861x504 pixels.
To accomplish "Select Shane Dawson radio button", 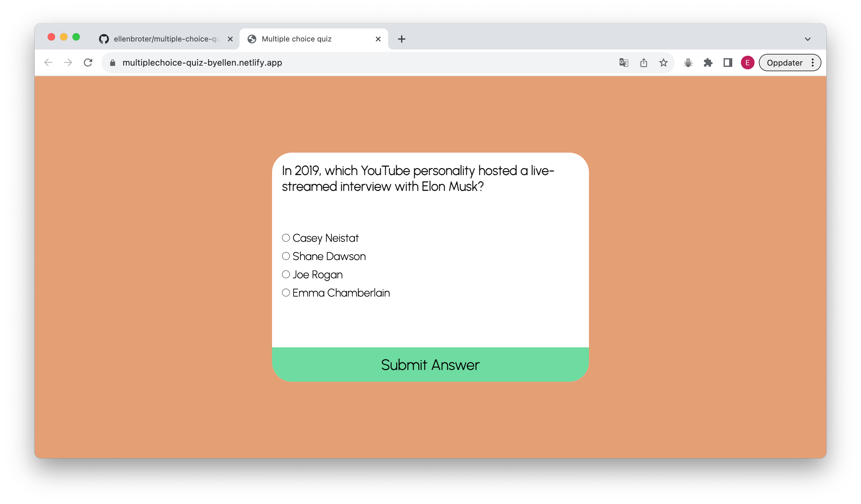I will 285,257.
